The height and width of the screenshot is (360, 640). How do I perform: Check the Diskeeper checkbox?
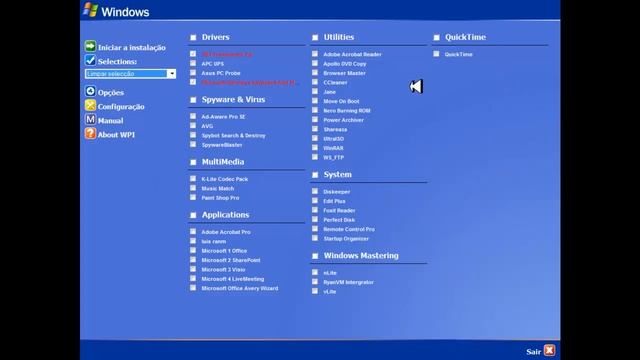pos(315,191)
